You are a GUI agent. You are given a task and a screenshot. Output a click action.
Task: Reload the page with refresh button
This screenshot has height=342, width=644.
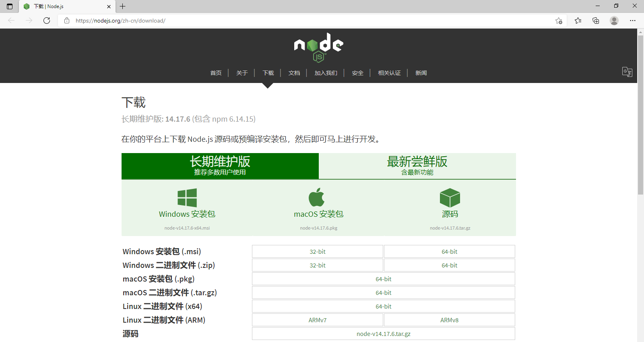[x=47, y=21]
